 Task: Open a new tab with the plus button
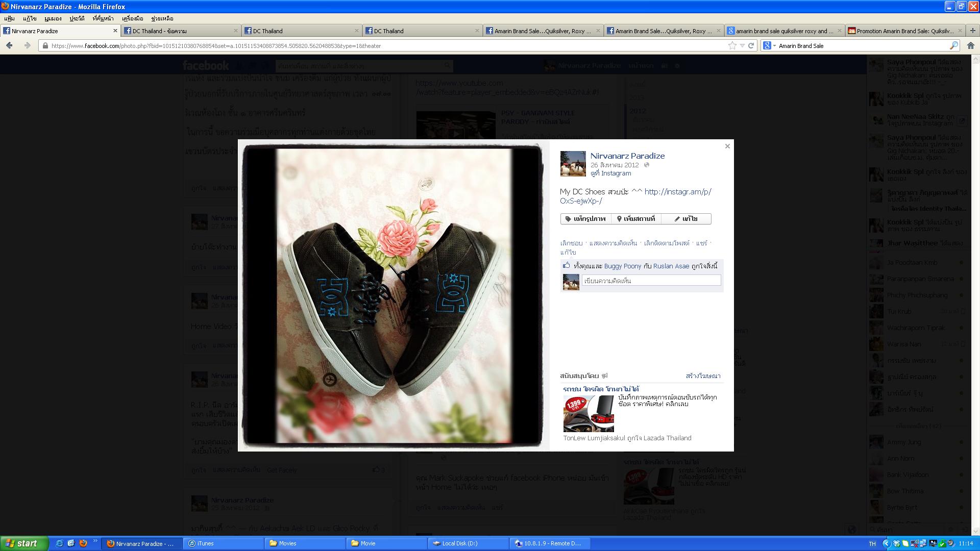pos(972,31)
